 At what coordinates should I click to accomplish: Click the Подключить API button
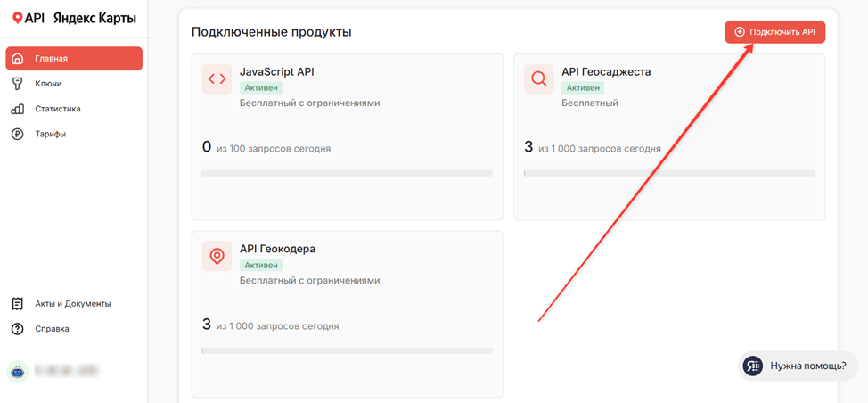[775, 32]
